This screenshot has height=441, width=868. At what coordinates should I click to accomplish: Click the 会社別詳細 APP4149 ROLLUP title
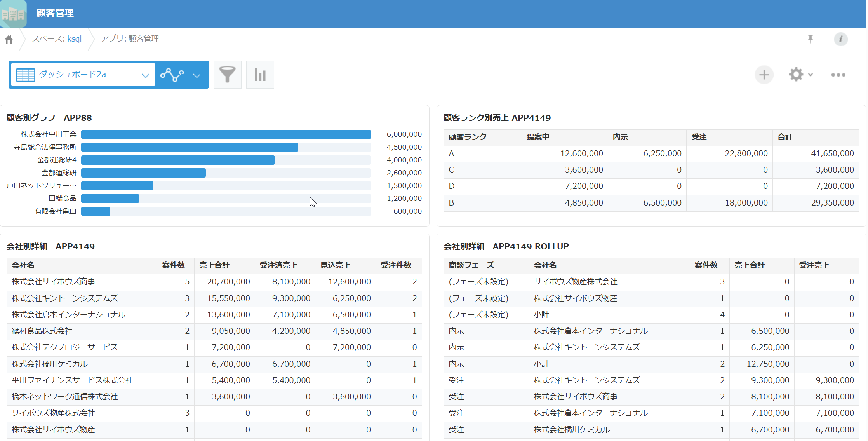(506, 247)
